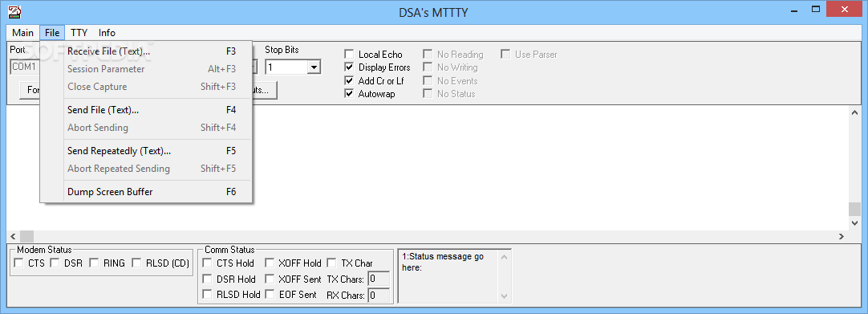Toggle the TX Char checkbox
This screenshot has width=868, height=314.
coord(331,263)
